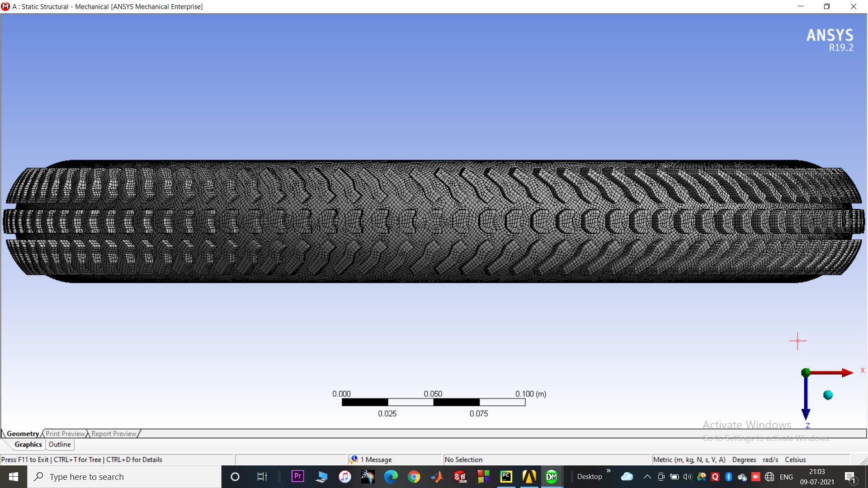Screen dimensions: 868x488
Task: Click the Type here to search box
Action: 124,477
